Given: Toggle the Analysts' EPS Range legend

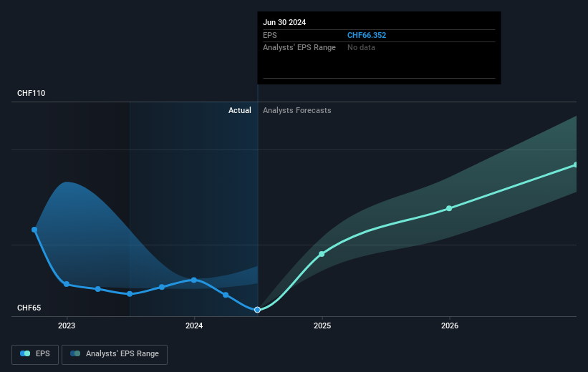Looking at the screenshot, I should [x=115, y=354].
